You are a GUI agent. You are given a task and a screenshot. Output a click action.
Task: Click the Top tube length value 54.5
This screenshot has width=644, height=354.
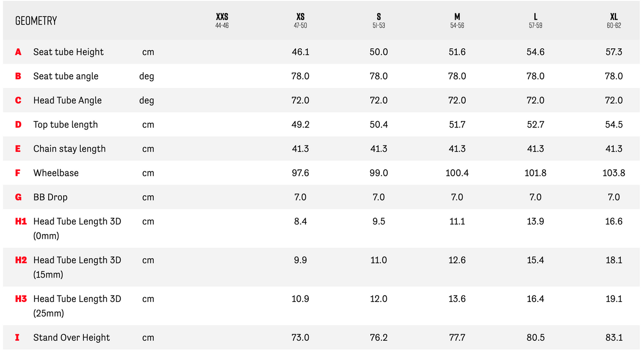pyautogui.click(x=614, y=125)
